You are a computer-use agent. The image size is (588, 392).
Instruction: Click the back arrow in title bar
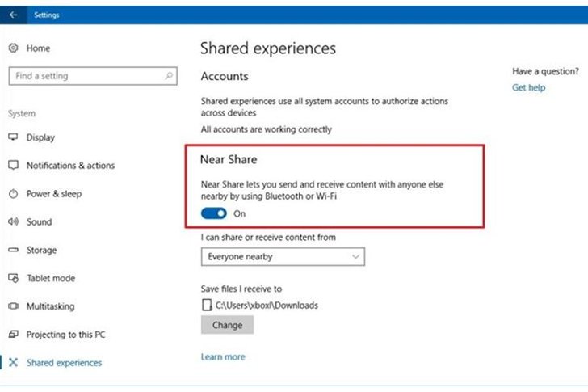[13, 15]
